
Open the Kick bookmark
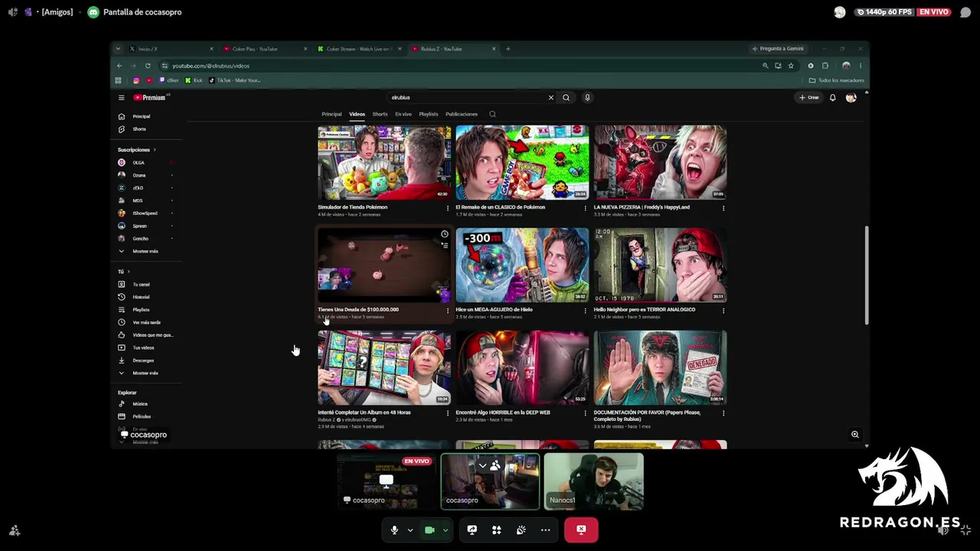[193, 80]
